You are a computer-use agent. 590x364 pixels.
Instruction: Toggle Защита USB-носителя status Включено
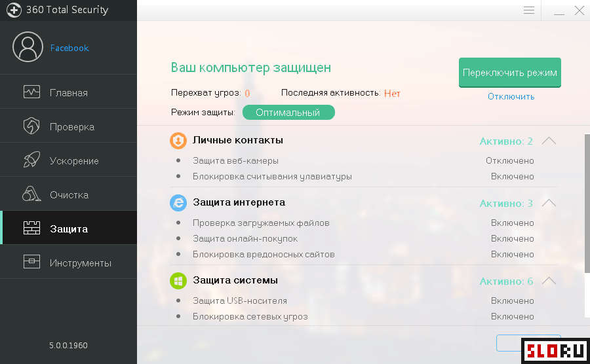pos(513,301)
